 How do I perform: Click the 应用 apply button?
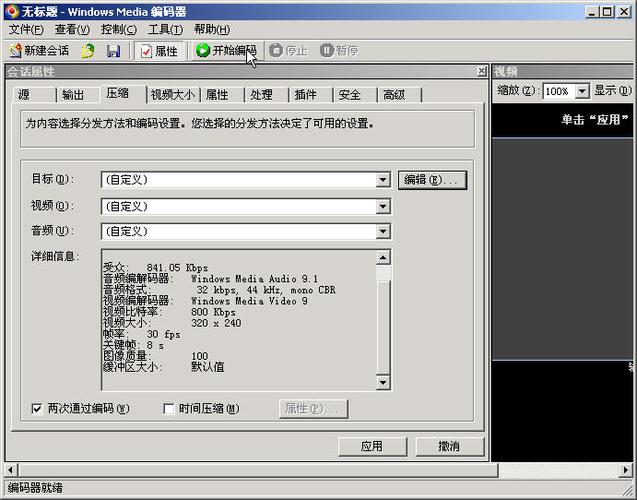point(372,446)
